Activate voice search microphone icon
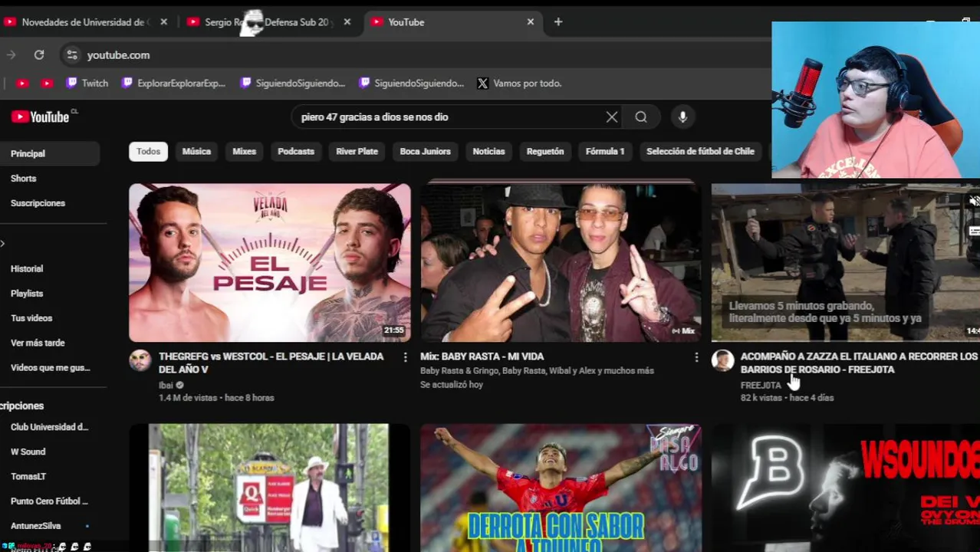This screenshot has width=980, height=552. click(x=682, y=117)
